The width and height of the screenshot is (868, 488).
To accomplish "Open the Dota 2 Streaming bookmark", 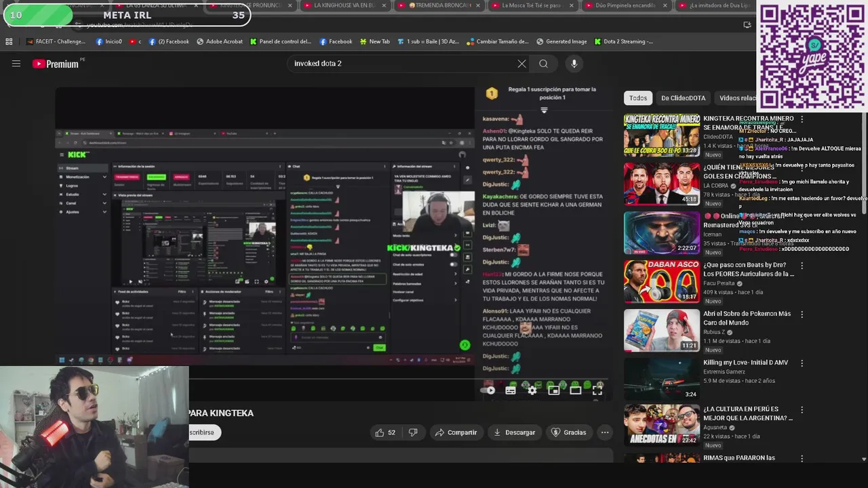I will (624, 41).
